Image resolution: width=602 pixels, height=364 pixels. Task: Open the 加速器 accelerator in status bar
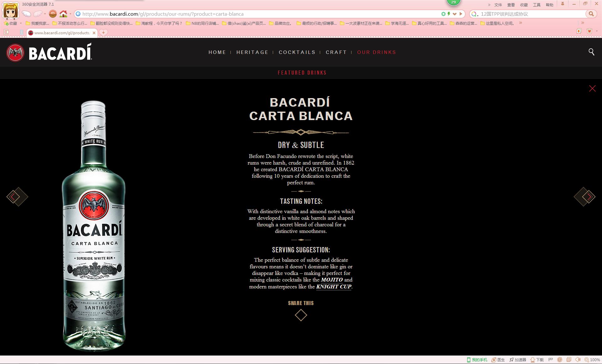[x=518, y=360]
